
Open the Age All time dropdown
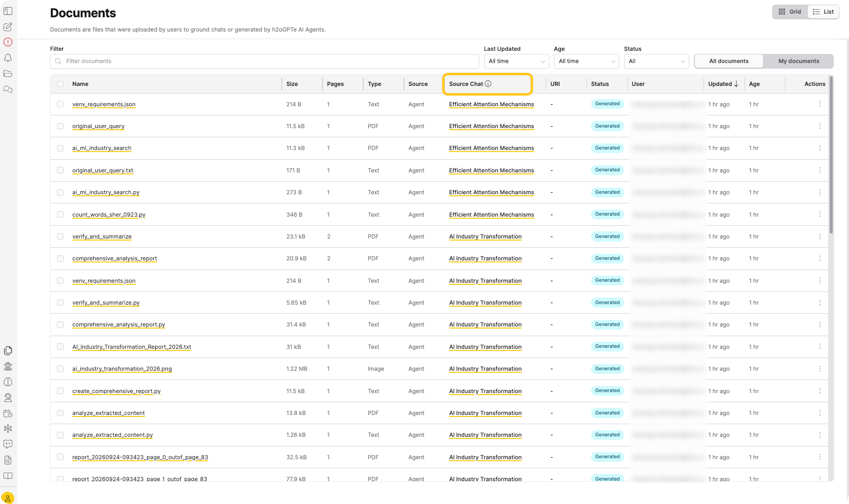pos(587,61)
